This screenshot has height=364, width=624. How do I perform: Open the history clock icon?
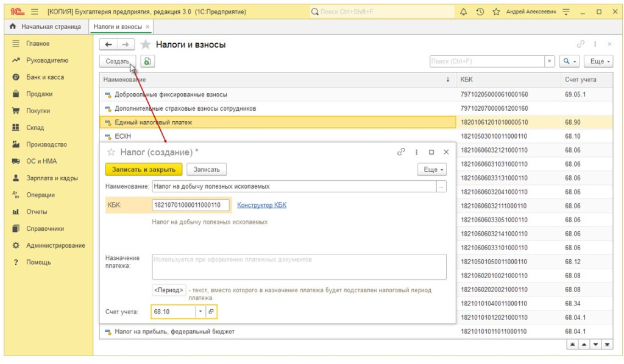click(x=480, y=12)
